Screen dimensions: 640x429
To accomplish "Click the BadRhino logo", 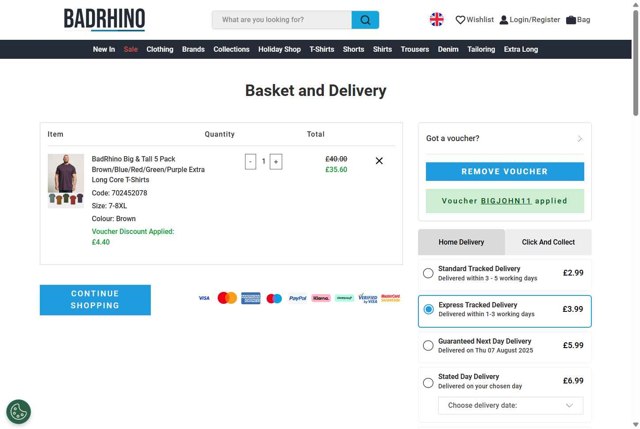I will click(x=104, y=20).
